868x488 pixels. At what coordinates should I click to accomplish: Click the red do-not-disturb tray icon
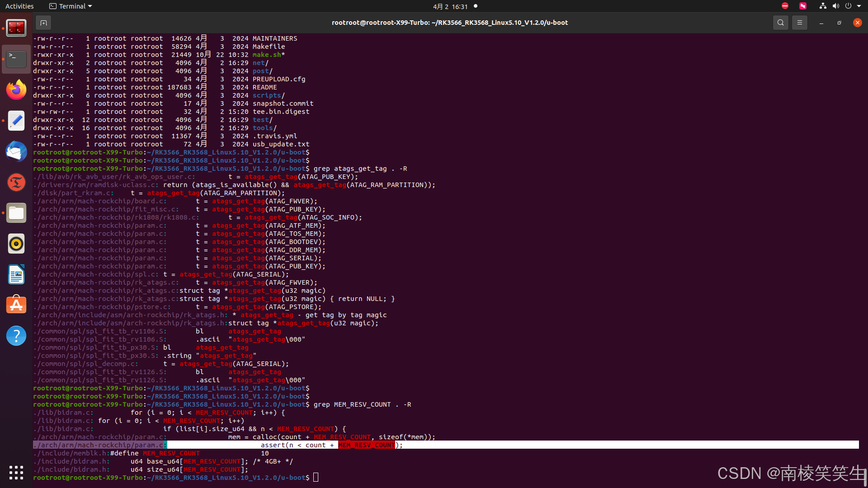coord(785,6)
